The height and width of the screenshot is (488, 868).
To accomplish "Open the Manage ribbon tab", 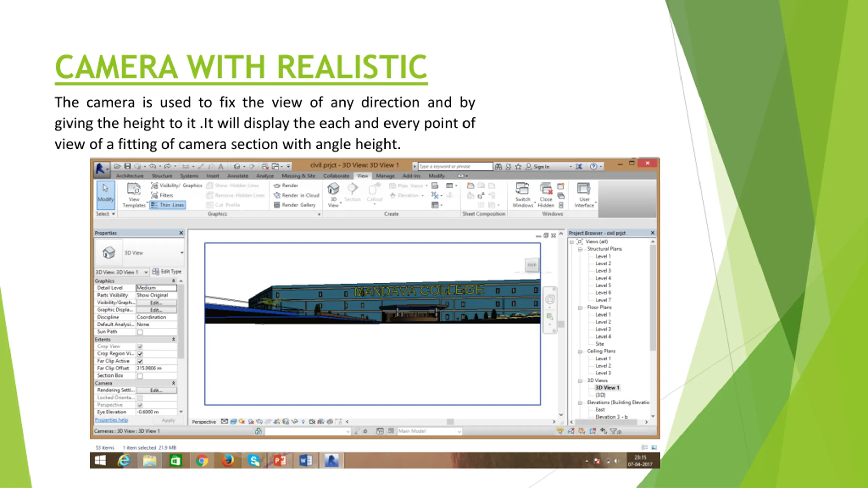I will (385, 176).
